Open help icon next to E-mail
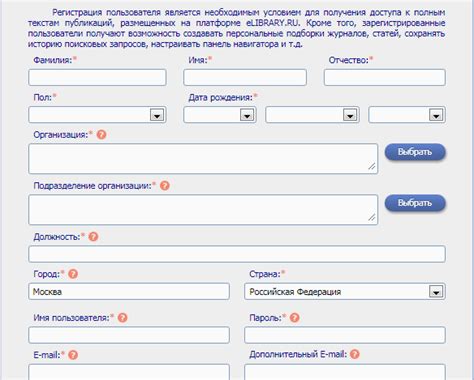Image resolution: width=474 pixels, height=380 pixels. coord(73,355)
